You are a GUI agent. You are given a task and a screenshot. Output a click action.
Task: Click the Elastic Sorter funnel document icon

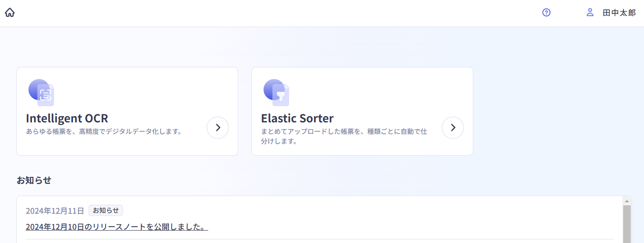point(277,93)
